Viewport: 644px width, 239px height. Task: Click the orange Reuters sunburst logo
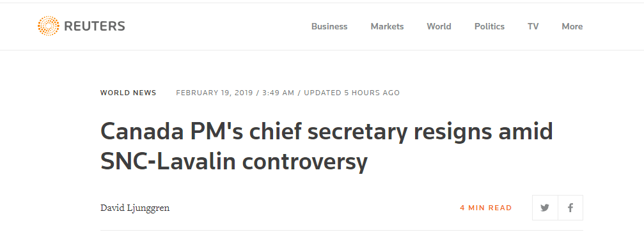click(x=48, y=26)
